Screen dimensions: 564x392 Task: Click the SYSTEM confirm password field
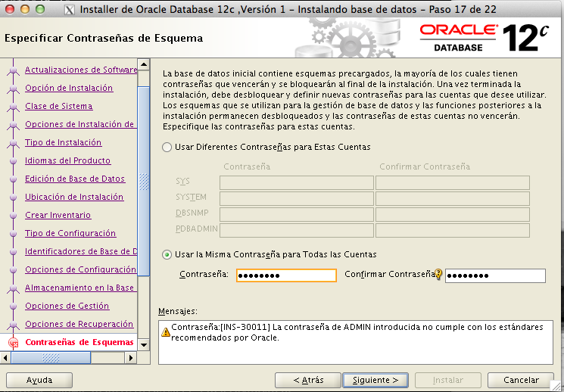tap(453, 198)
